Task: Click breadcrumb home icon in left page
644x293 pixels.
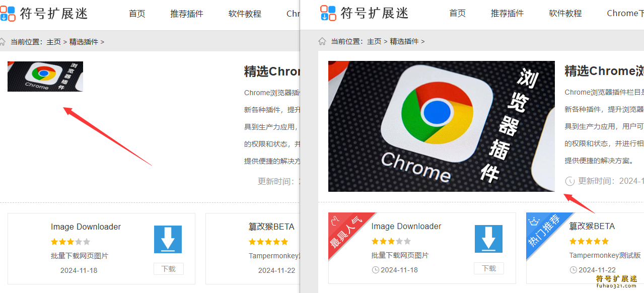Action: pos(2,42)
